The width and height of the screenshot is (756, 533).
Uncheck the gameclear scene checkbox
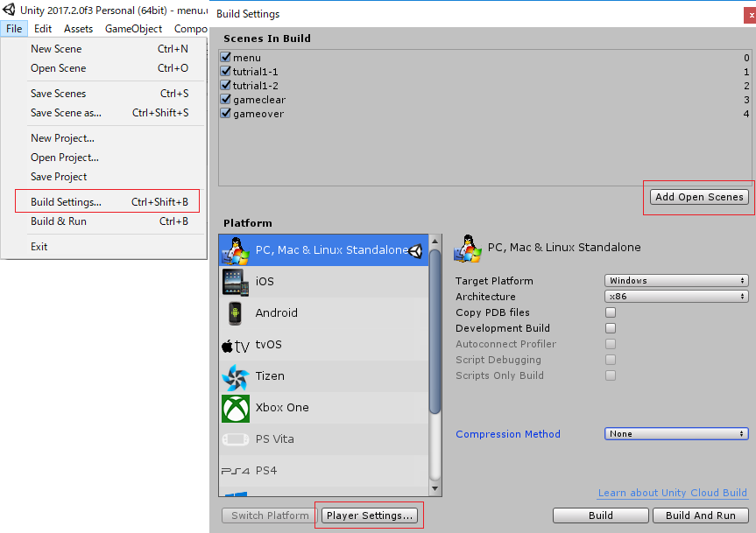pos(226,99)
